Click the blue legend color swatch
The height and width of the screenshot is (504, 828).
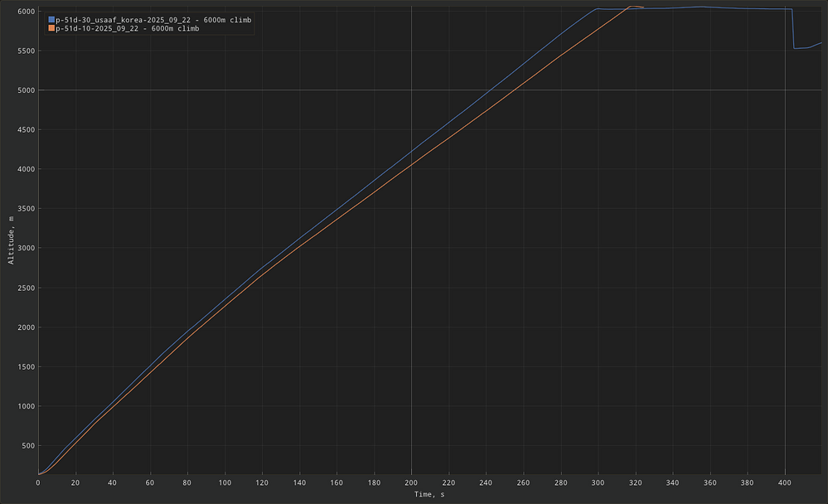tap(51, 19)
